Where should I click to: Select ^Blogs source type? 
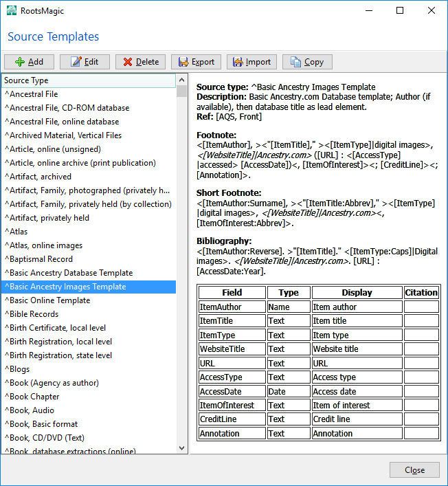(x=89, y=369)
